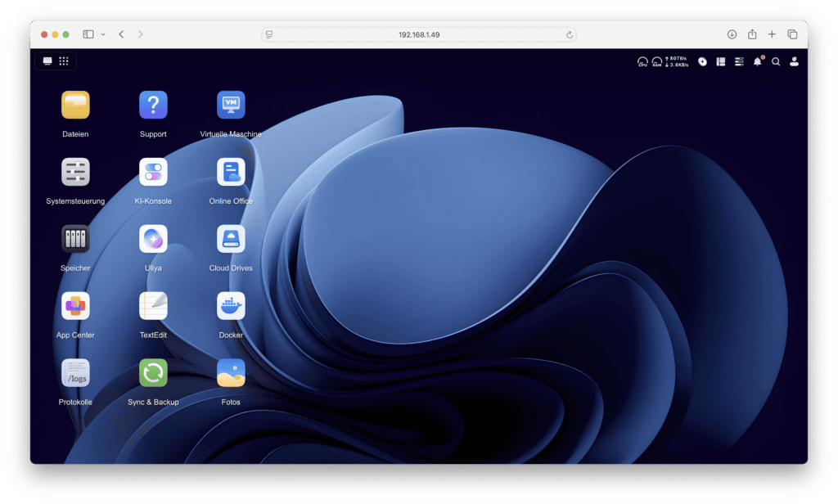This screenshot has width=838, height=504.
Task: Open the notifications bell
Action: pos(757,61)
